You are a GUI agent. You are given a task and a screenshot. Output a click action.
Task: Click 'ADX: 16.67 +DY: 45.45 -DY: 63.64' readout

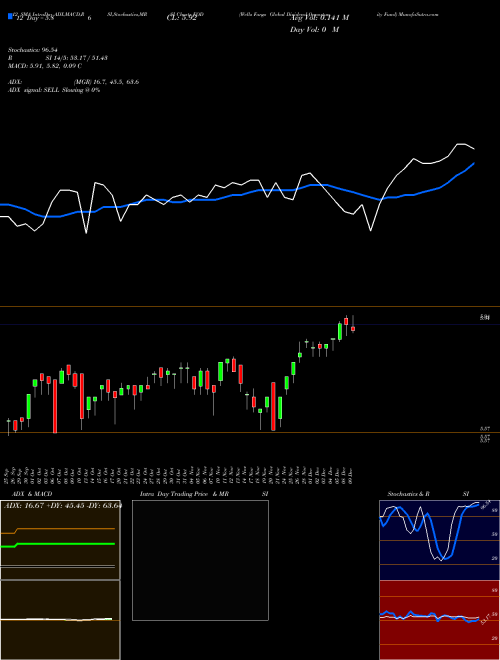[63, 505]
